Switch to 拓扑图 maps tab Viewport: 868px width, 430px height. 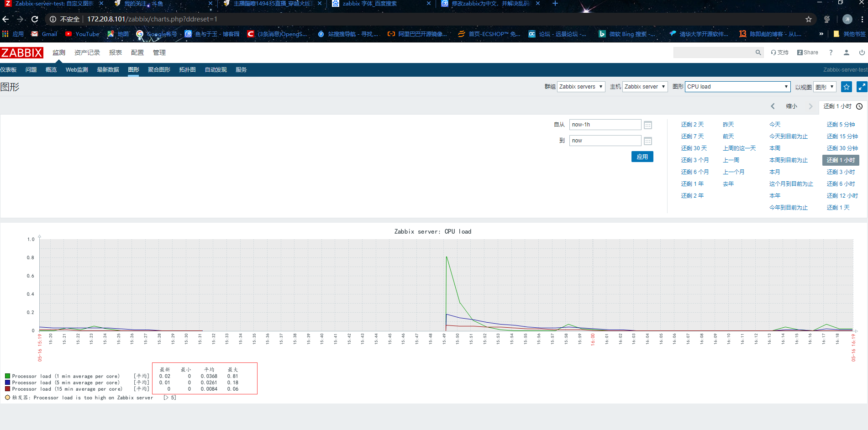[187, 70]
